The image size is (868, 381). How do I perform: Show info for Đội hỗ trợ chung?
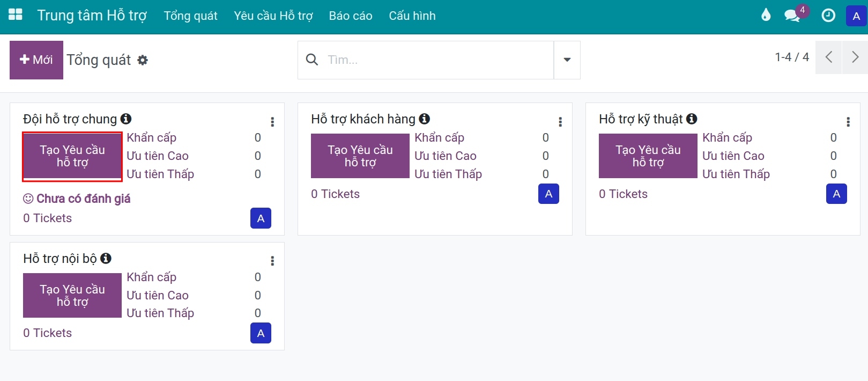126,119
